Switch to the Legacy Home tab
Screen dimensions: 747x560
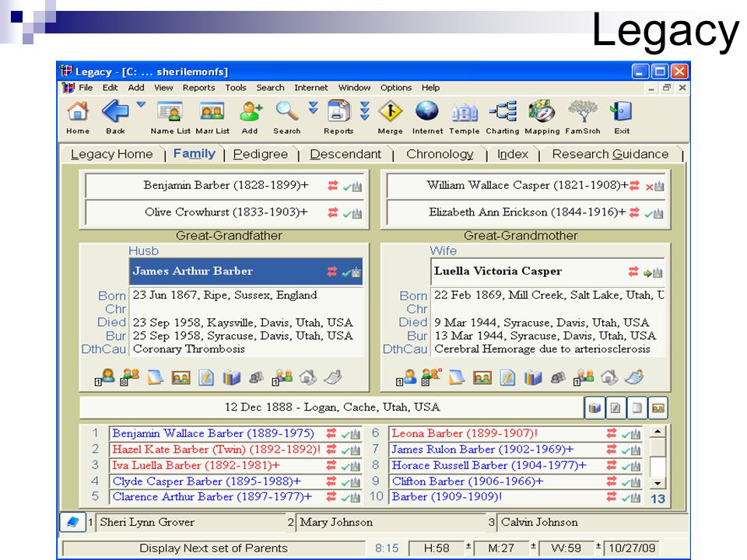[112, 154]
